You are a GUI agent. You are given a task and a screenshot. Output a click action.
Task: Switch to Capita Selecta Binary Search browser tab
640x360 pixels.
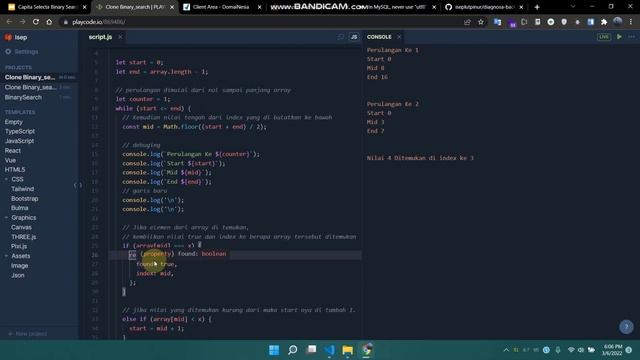click(x=47, y=7)
